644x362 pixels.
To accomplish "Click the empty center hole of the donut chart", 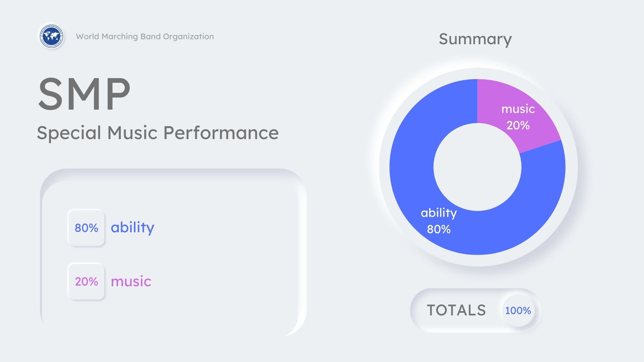I will click(477, 167).
